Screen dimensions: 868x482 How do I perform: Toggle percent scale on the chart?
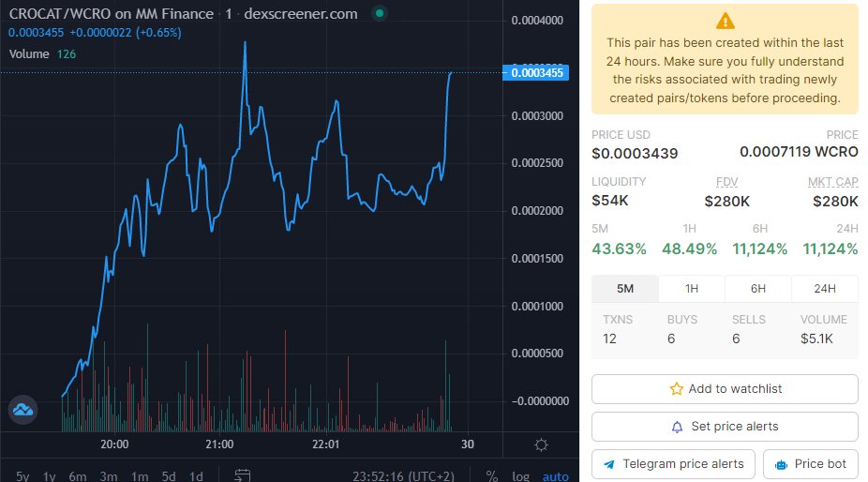(491, 476)
